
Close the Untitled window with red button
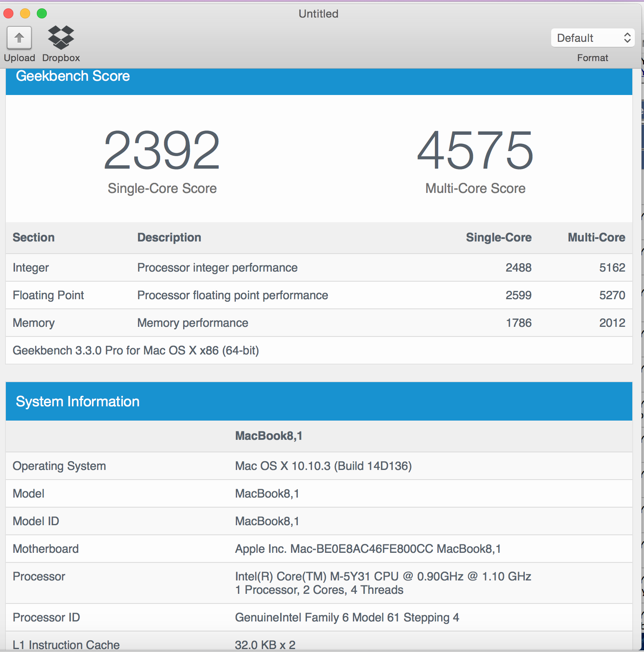(8, 13)
